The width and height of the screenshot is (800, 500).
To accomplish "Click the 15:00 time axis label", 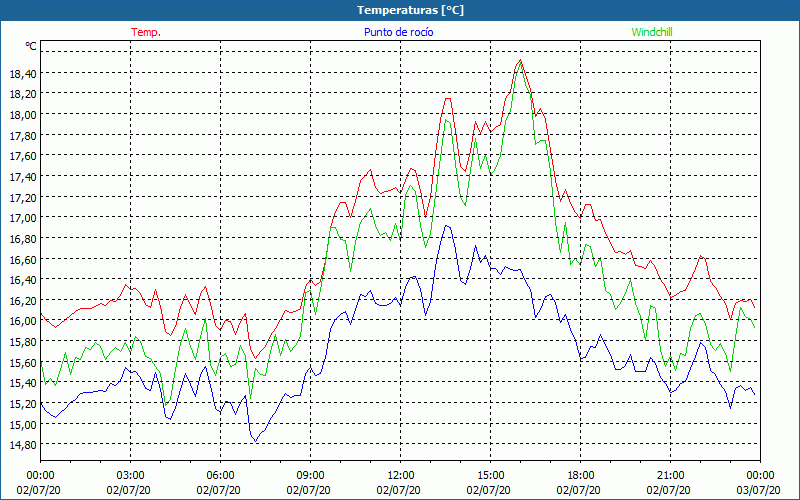I will (490, 476).
